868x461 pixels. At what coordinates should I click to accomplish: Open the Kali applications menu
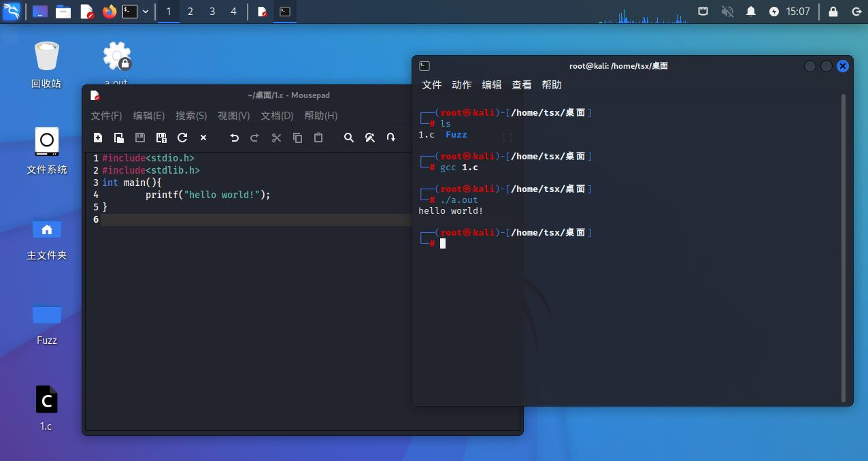pos(12,12)
